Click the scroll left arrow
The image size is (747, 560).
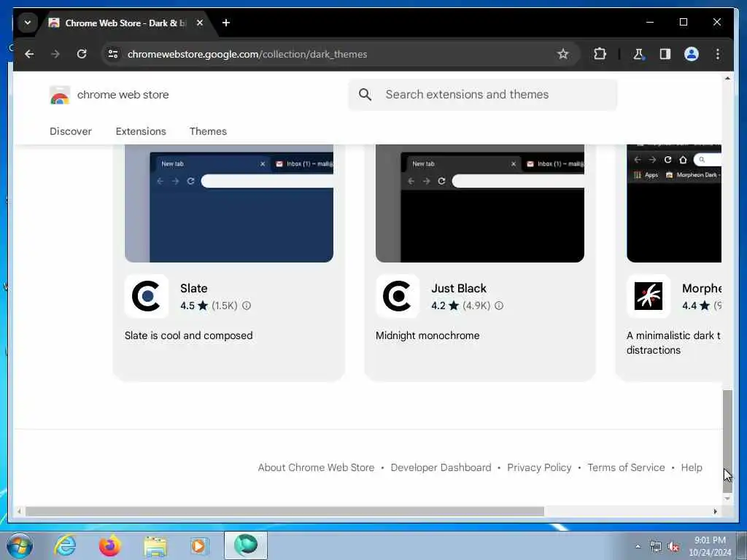tap(19, 511)
